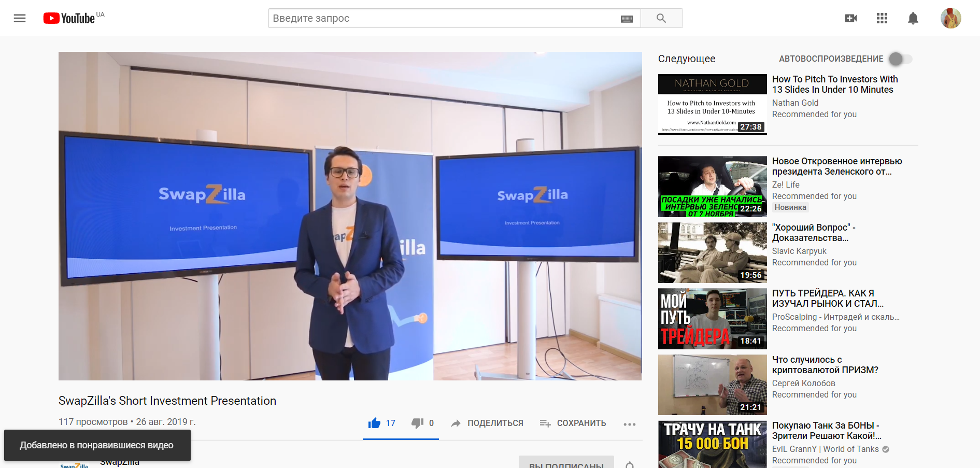The width and height of the screenshot is (980, 468).
Task: Open the hamburger guide menu
Action: coord(20,18)
